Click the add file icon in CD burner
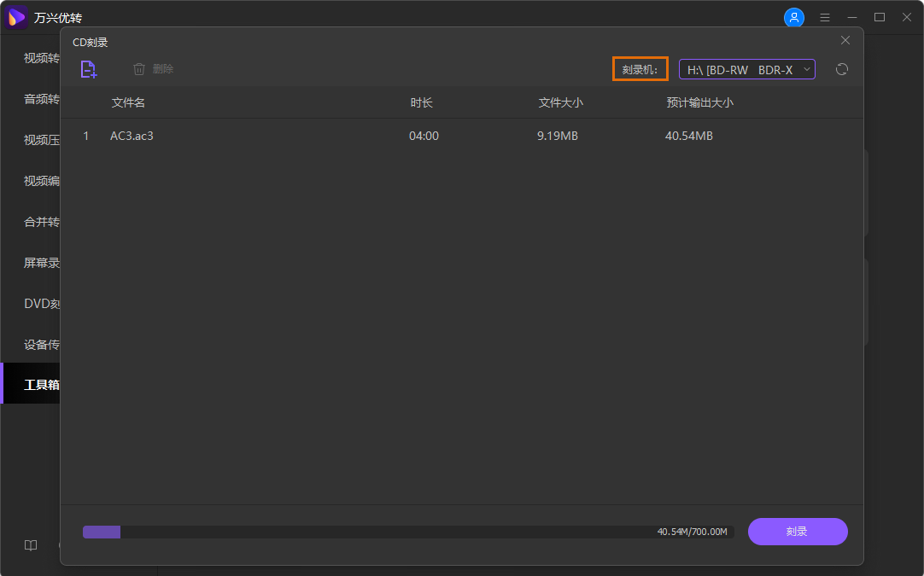This screenshot has height=576, width=924. (x=89, y=69)
